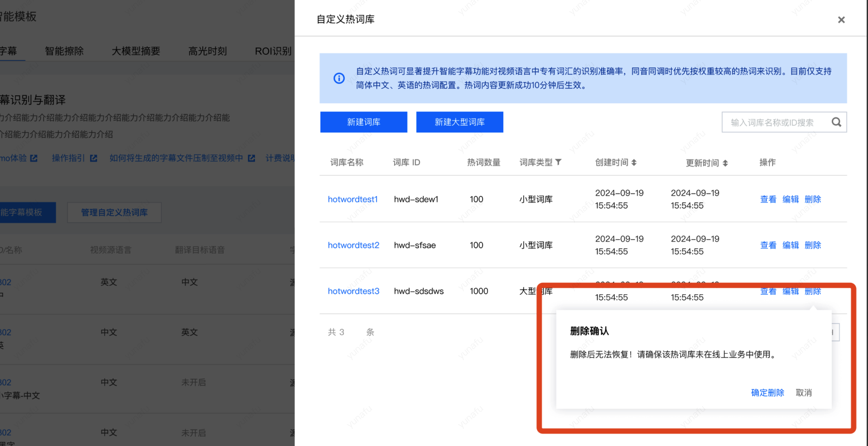
Task: Click 删除 for hotwordtest3
Action: pyautogui.click(x=813, y=291)
